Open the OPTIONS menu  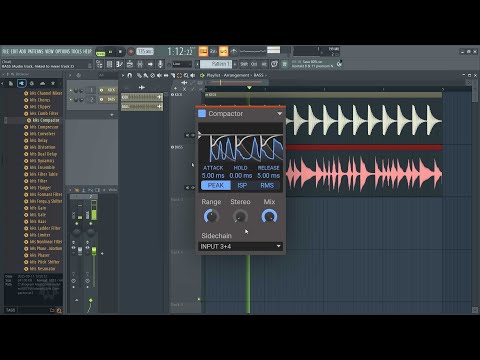tap(62, 52)
